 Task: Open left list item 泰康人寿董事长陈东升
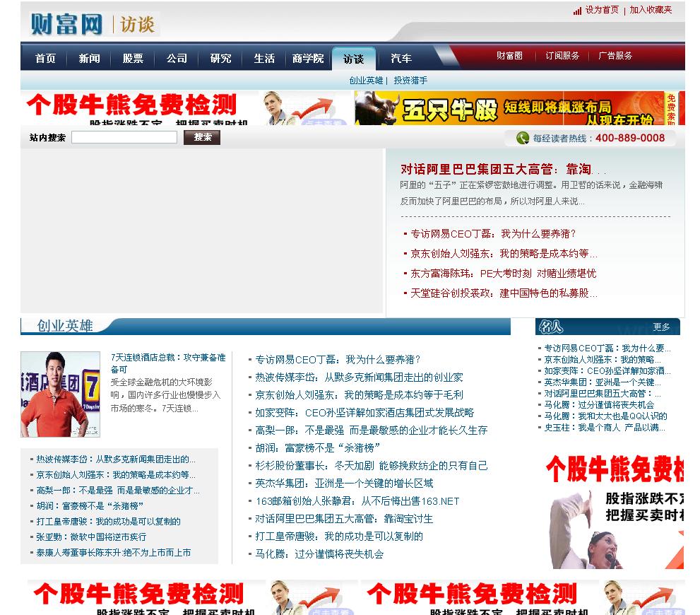(x=114, y=553)
